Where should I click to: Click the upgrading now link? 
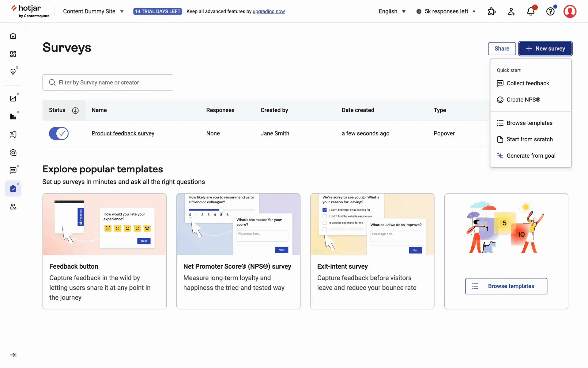pyautogui.click(x=269, y=11)
